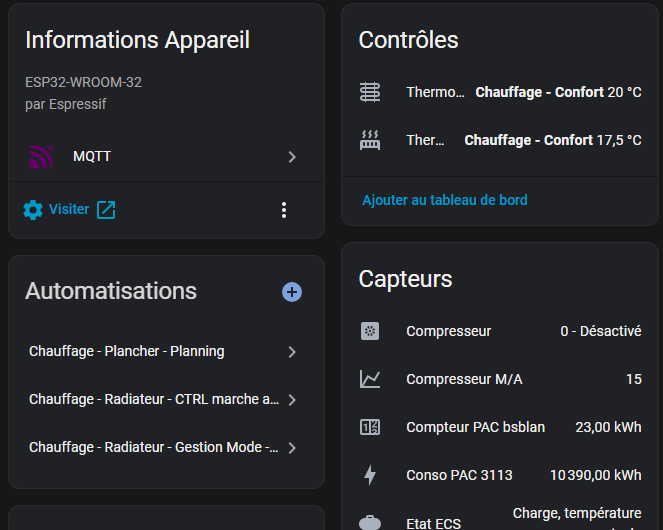
Task: Click the external link icon next to Visiter
Action: (106, 210)
